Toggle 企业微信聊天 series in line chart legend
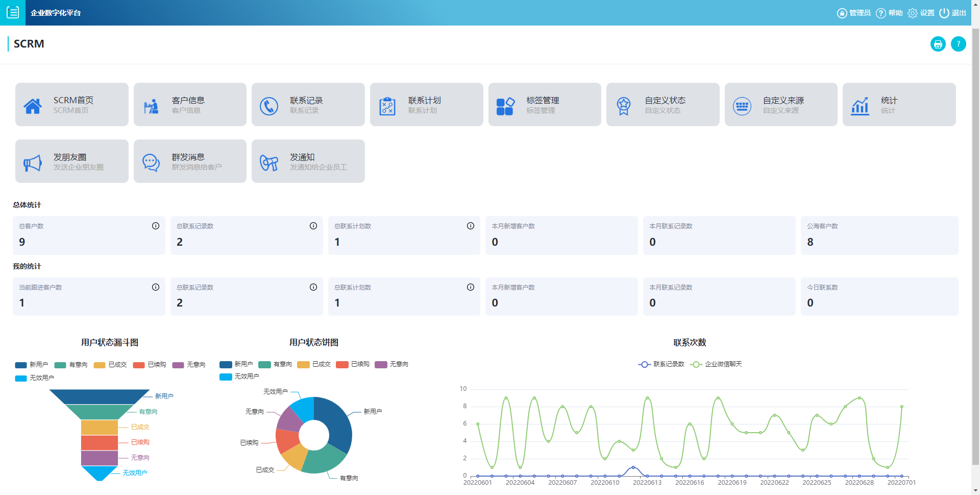 point(716,364)
